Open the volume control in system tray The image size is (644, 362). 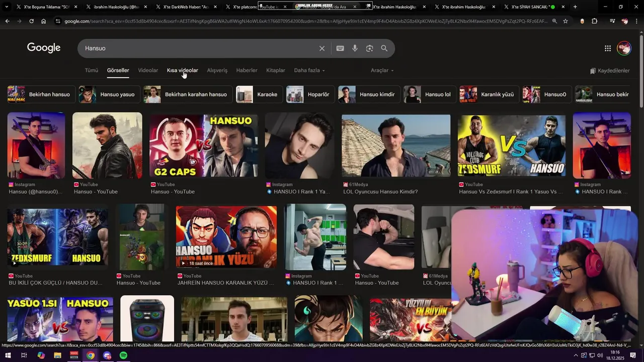click(x=600, y=355)
